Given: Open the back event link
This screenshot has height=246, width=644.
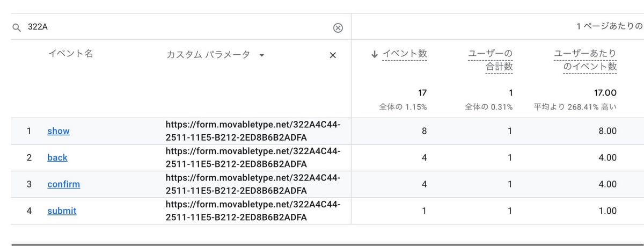Looking at the screenshot, I should coord(57,157).
